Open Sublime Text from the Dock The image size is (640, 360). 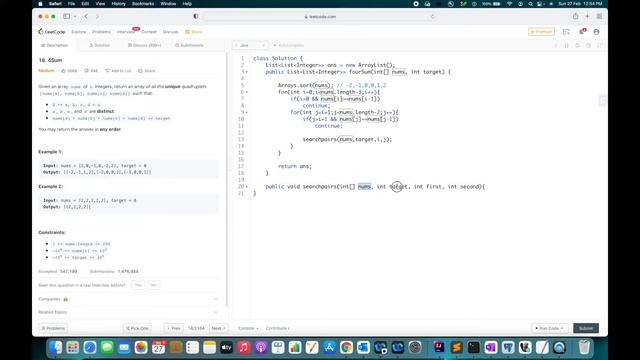point(456,347)
